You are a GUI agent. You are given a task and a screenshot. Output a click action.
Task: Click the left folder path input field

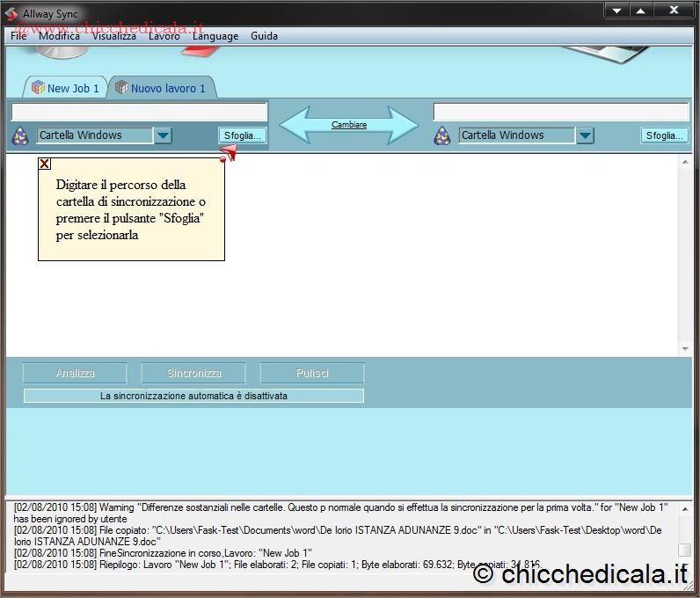coord(139,113)
